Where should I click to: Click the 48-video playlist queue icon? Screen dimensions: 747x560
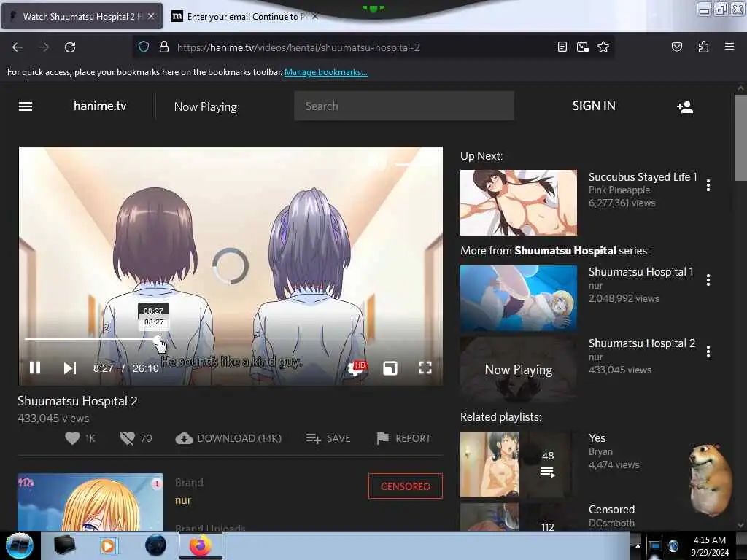[547, 472]
